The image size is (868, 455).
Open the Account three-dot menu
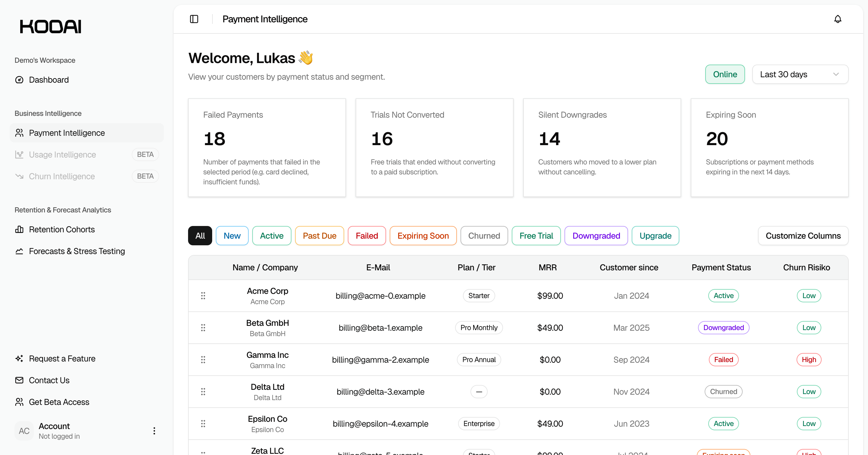pos(154,431)
